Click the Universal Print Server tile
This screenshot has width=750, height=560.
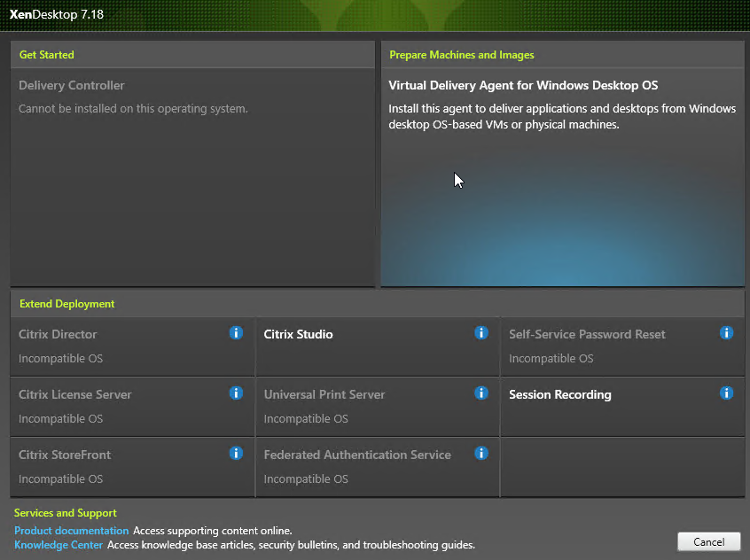[378, 407]
